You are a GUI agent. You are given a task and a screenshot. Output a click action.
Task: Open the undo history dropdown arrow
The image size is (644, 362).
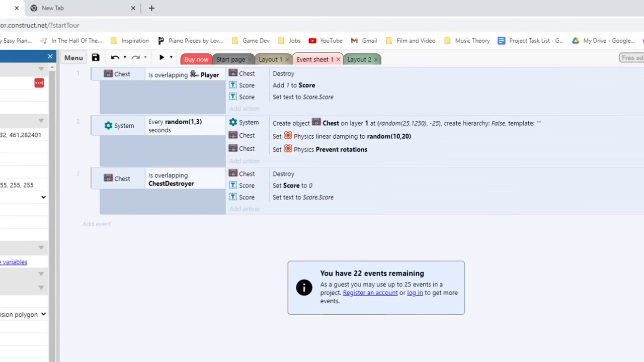click(124, 57)
